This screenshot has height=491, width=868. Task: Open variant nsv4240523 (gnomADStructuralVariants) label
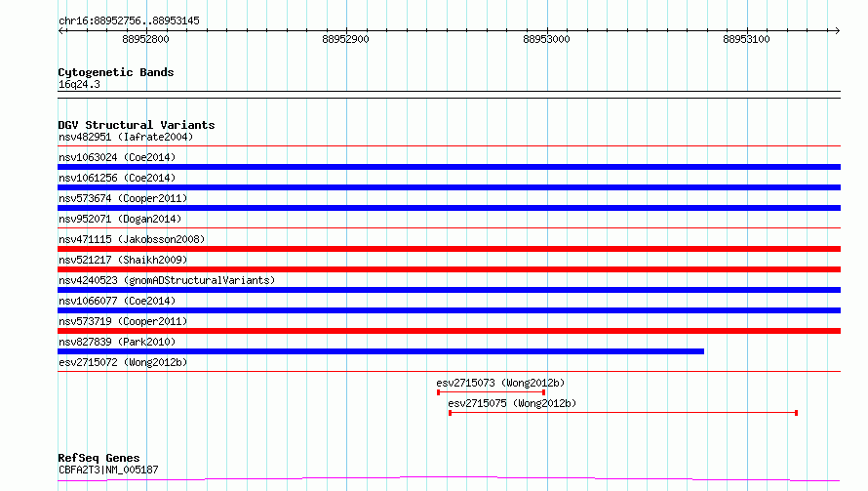tap(167, 280)
